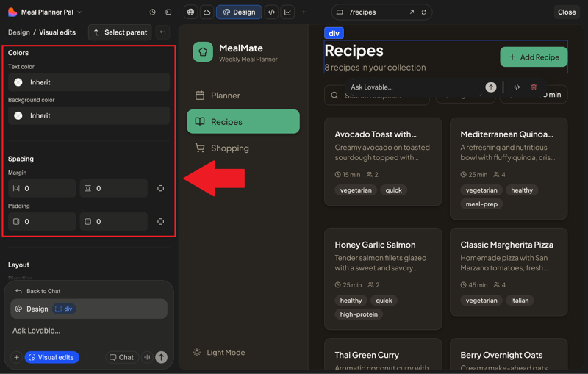
Task: Click the red trash icon to delete element
Action: tap(534, 87)
